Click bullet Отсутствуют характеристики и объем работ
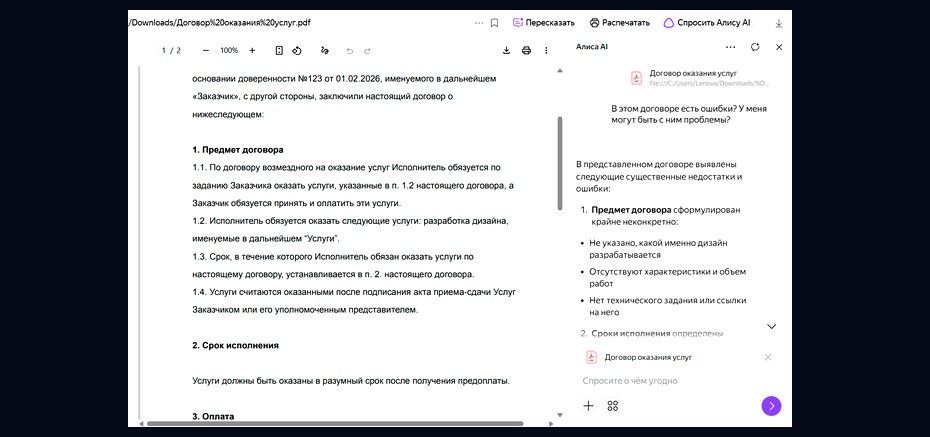The width and height of the screenshot is (930, 437). (667, 277)
